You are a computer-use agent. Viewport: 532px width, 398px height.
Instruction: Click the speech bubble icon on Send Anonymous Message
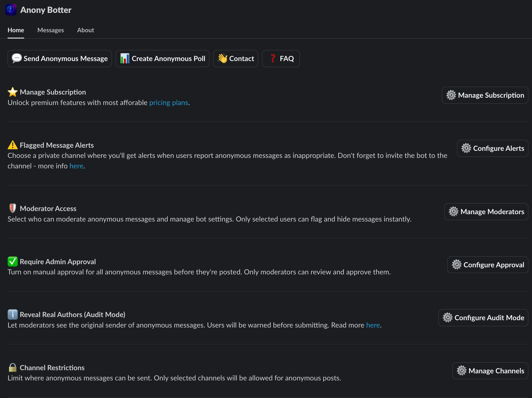click(x=17, y=58)
